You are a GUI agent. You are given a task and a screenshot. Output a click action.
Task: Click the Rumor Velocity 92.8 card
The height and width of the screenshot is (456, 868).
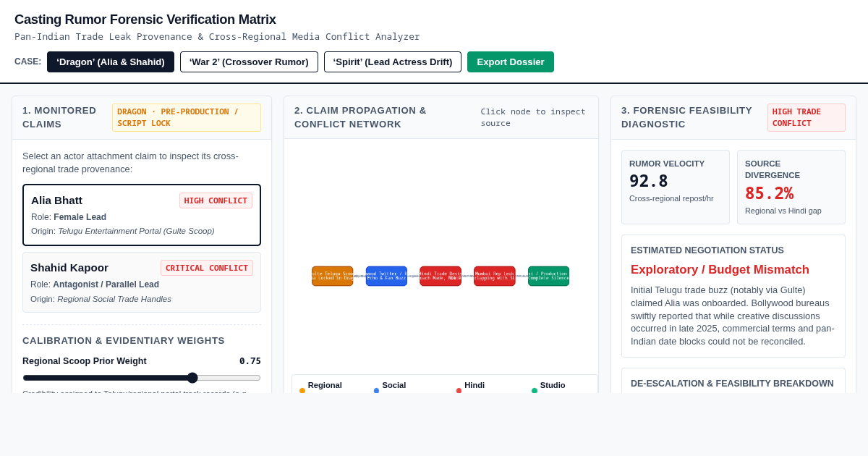click(676, 187)
